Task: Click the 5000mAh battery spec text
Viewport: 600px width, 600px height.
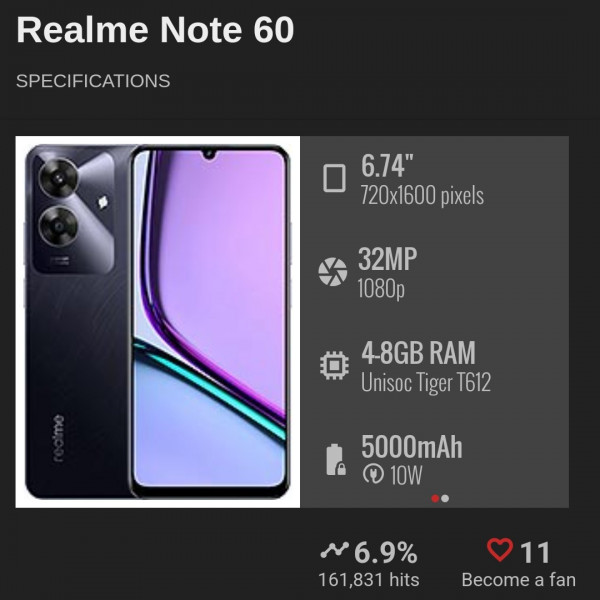Action: [412, 447]
